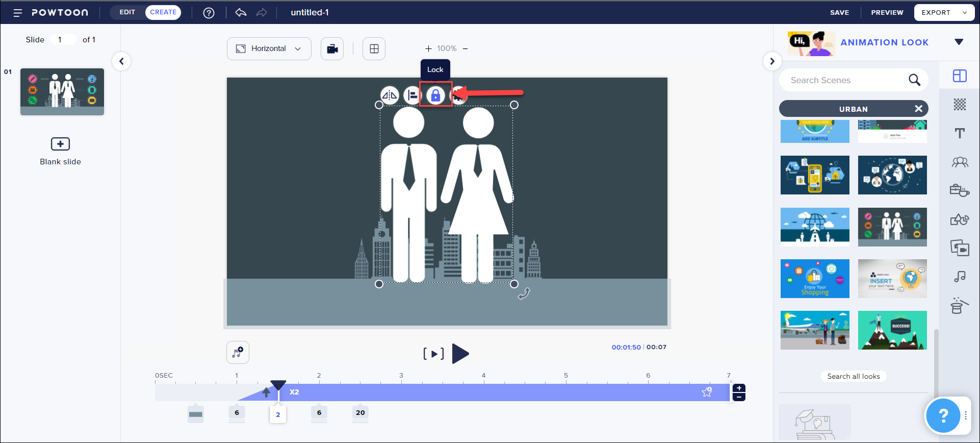
Task: Click the undo arrow icon
Action: point(241,13)
